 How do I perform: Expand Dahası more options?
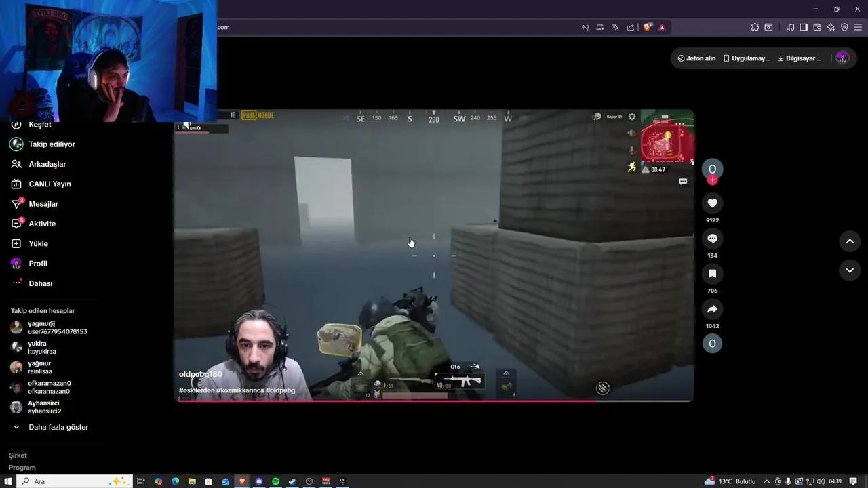point(31,283)
